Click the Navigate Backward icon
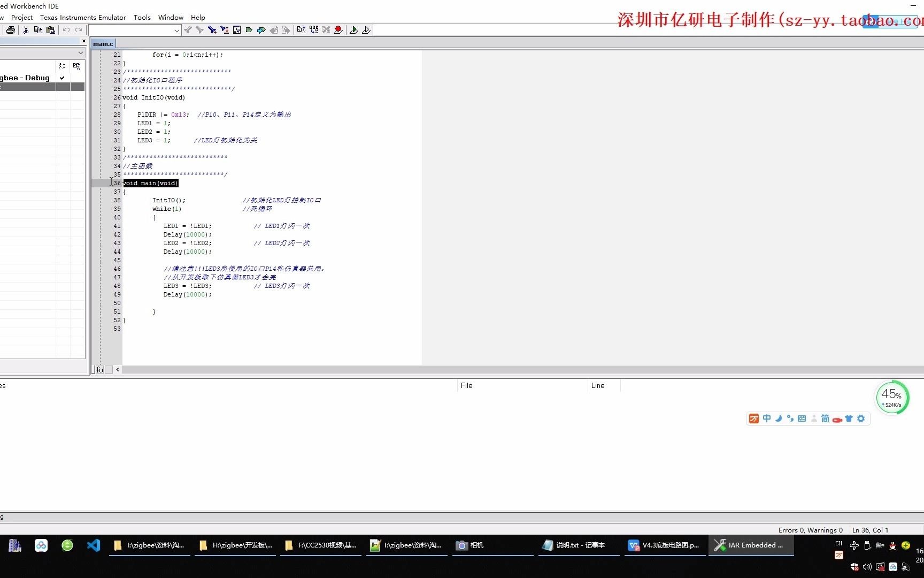924x578 pixels. [x=274, y=30]
